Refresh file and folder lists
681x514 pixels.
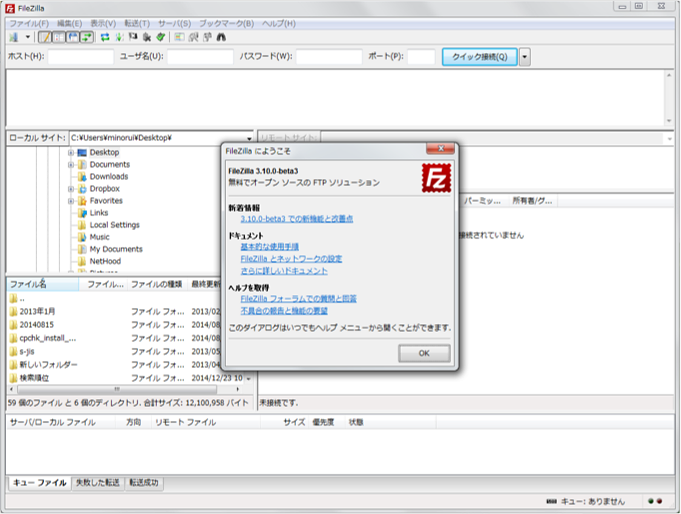105,37
